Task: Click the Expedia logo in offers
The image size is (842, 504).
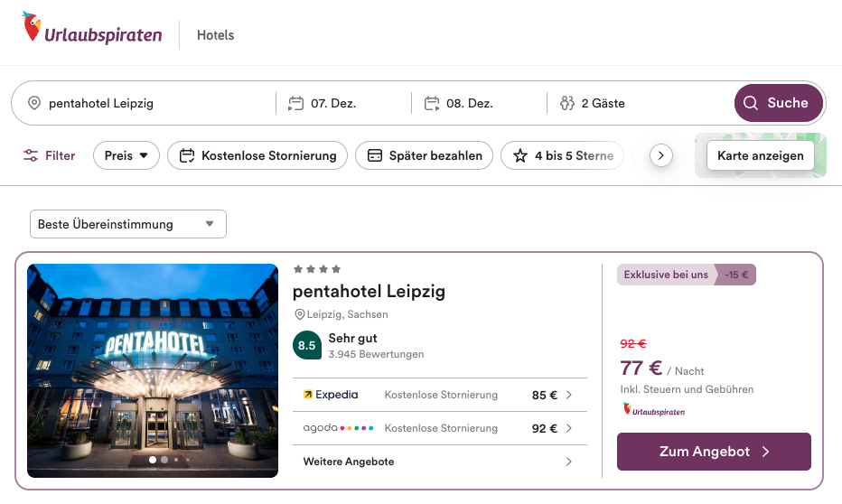Action: [x=331, y=395]
